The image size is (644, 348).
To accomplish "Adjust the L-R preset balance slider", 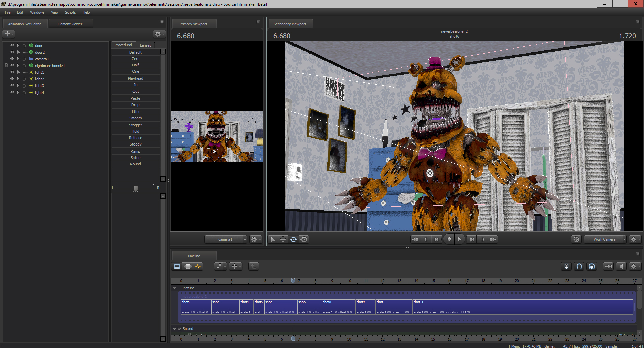I will [136, 188].
